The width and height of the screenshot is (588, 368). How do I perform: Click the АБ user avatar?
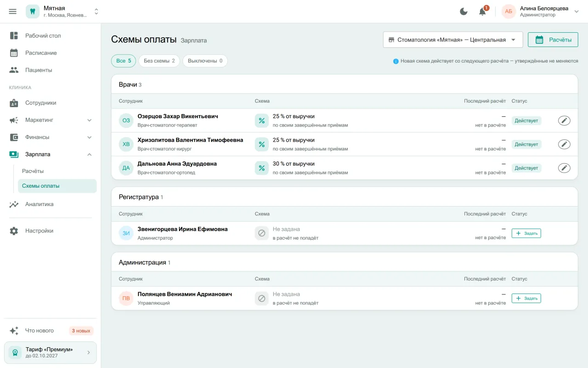(x=509, y=11)
